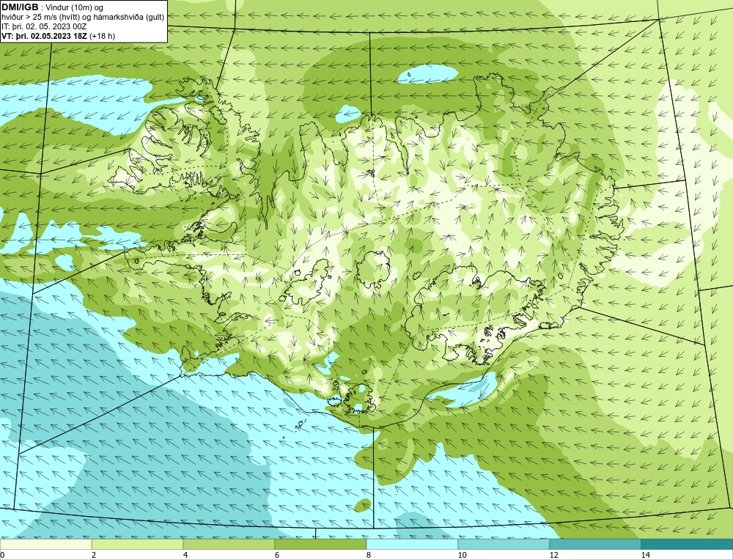733x560 pixels.
Task: Click the legend label 10
Action: coord(463,555)
